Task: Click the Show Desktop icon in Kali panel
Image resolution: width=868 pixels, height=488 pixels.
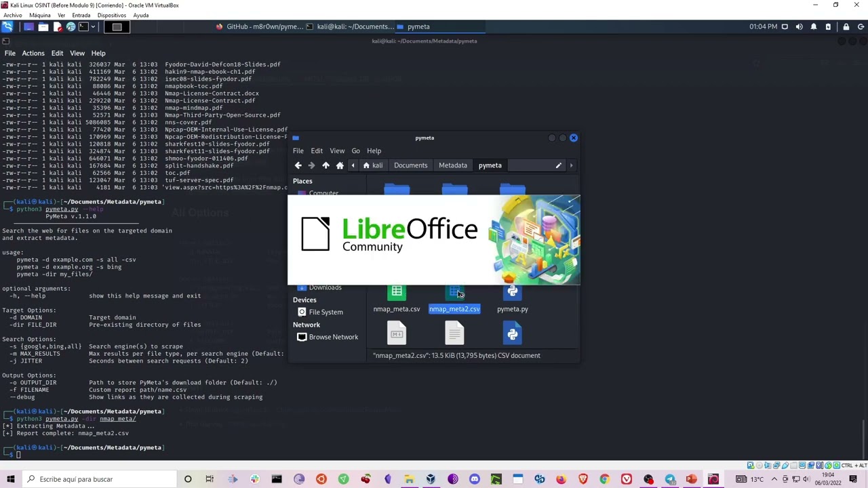Action: point(28,26)
